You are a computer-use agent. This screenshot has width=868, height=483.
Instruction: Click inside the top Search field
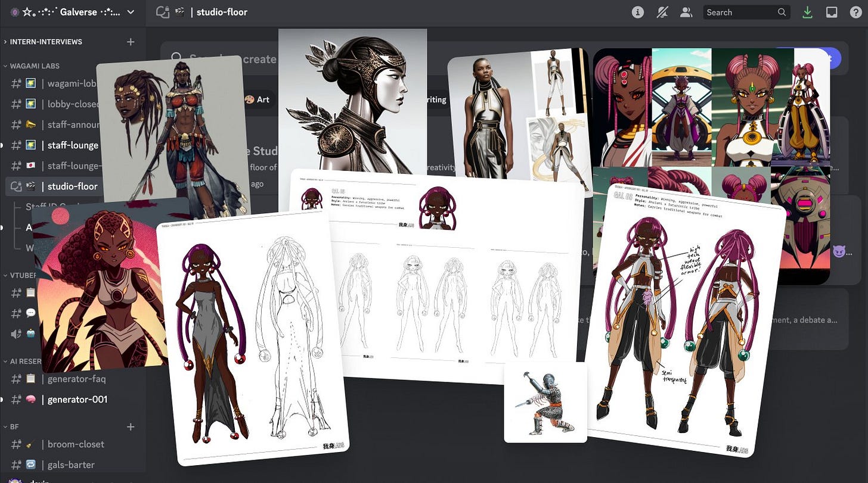(746, 12)
